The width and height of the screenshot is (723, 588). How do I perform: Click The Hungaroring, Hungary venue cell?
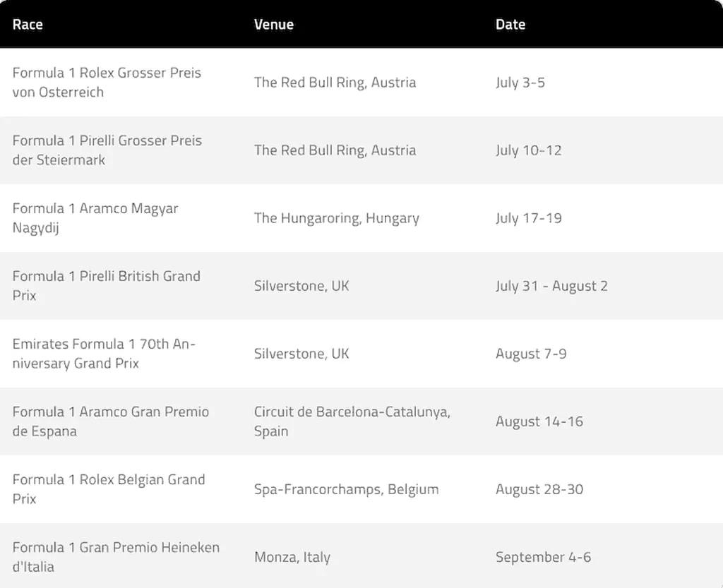click(336, 218)
